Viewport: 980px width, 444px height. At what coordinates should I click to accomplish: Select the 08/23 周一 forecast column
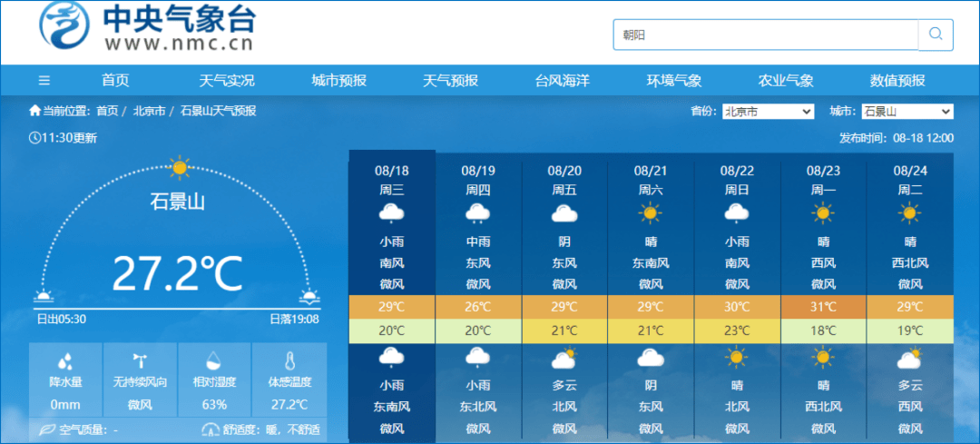(x=823, y=180)
